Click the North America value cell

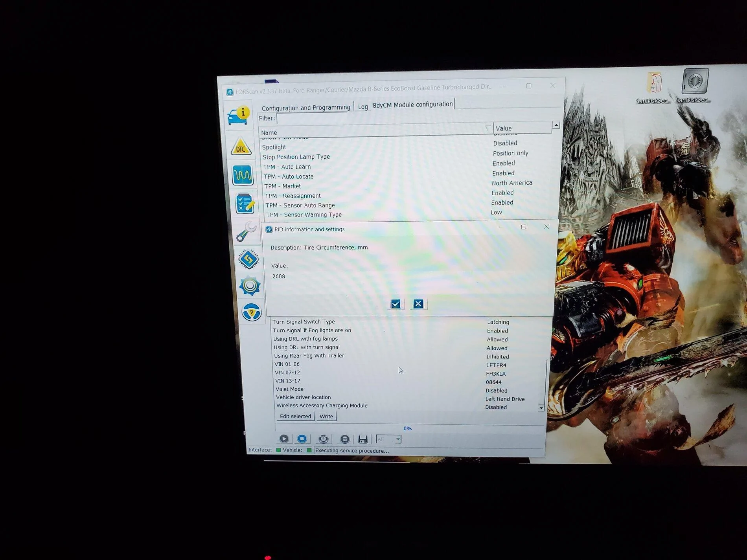pos(512,183)
